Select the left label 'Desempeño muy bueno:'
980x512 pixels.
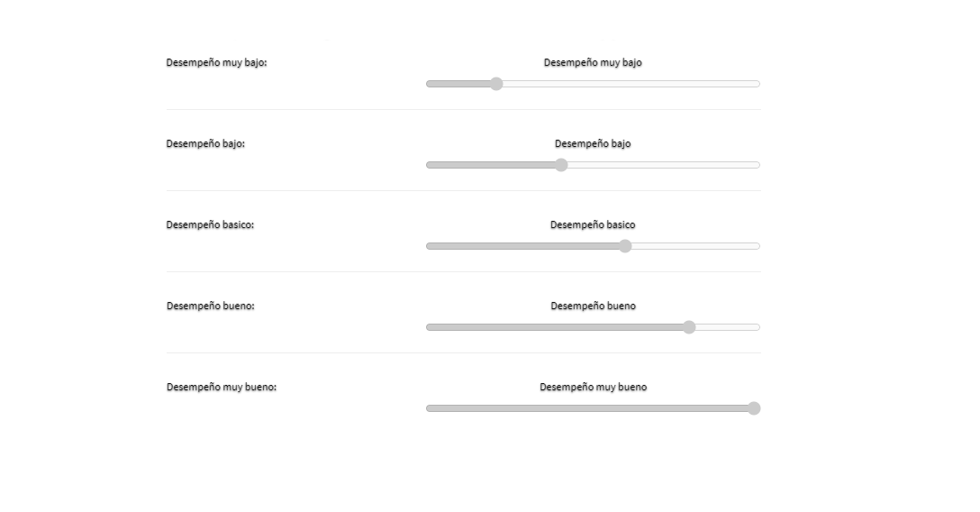pyautogui.click(x=222, y=387)
